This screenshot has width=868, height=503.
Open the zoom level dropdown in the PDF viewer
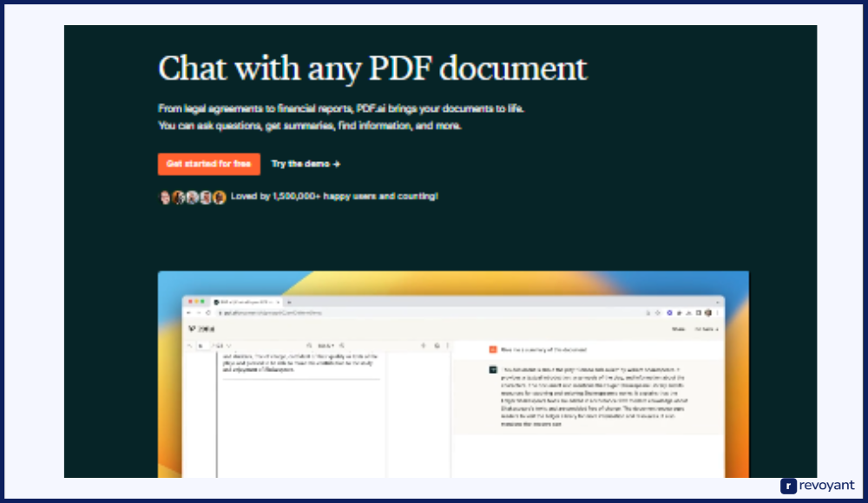(x=326, y=346)
